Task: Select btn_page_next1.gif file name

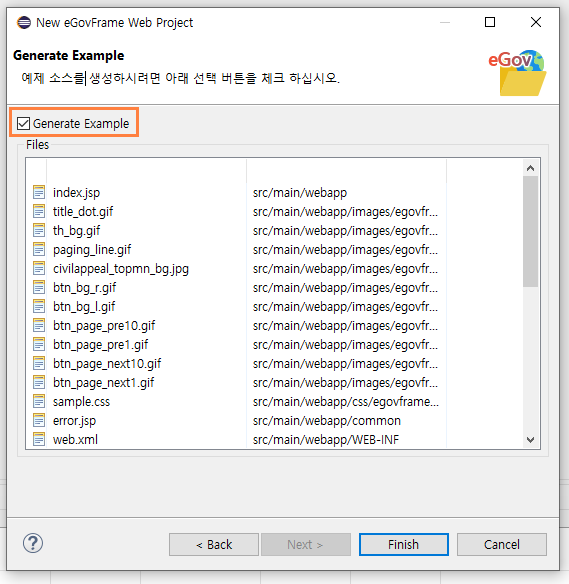Action: tap(104, 383)
